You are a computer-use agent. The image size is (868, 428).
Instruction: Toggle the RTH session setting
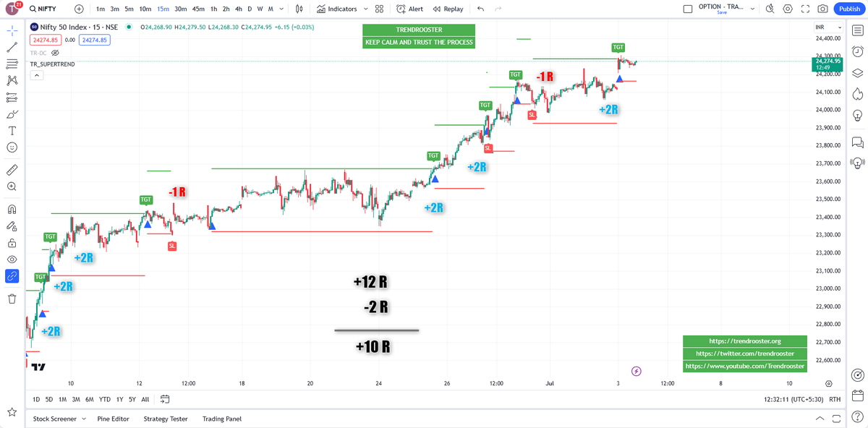tap(835, 399)
